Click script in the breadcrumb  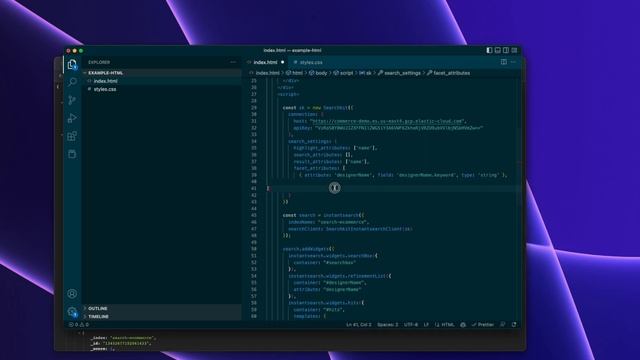346,73
